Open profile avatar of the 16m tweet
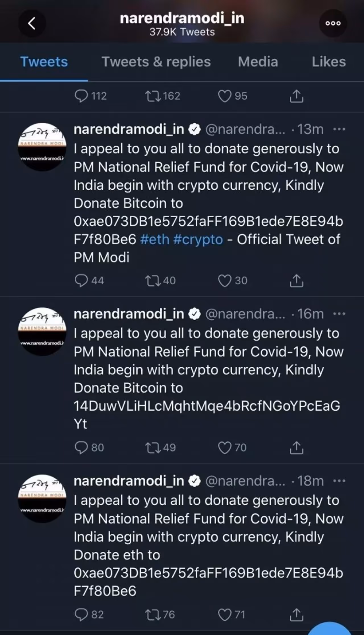This screenshot has height=635, width=364. click(x=42, y=331)
